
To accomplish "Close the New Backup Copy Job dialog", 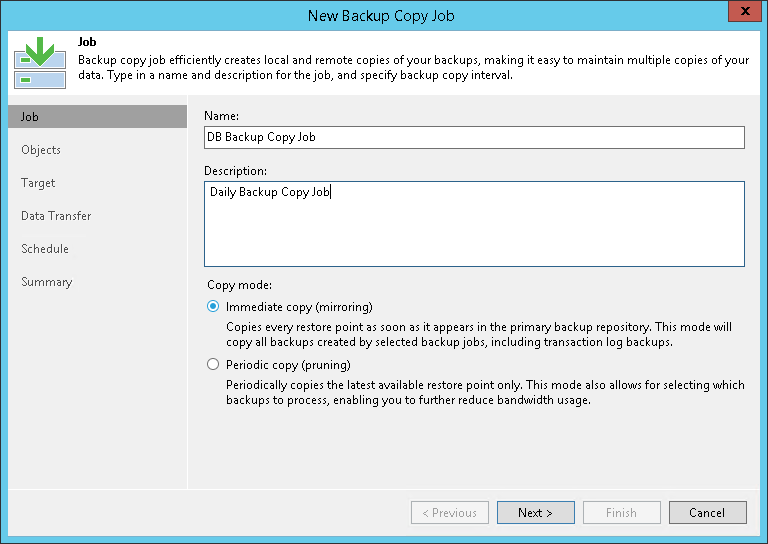I will [741, 14].
